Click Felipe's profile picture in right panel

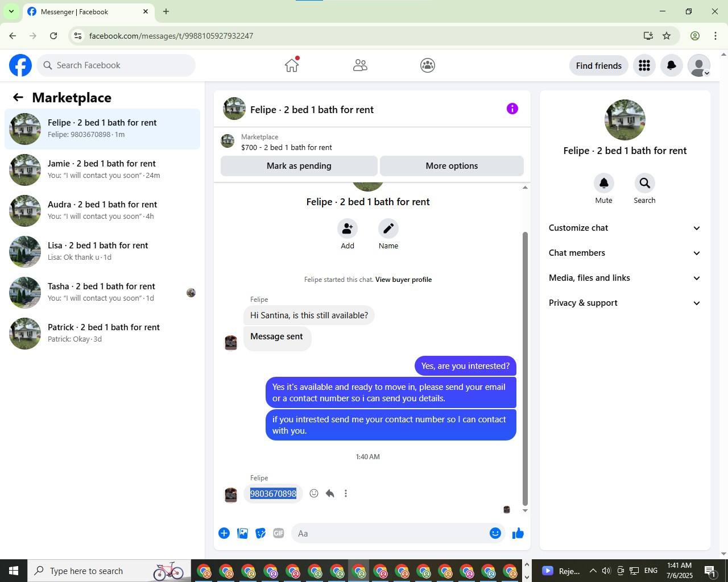tap(625, 120)
